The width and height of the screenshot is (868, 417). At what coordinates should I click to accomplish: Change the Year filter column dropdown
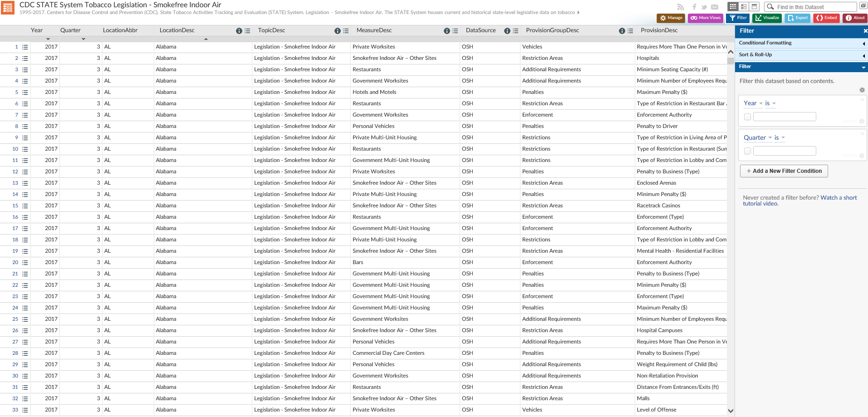(753, 103)
